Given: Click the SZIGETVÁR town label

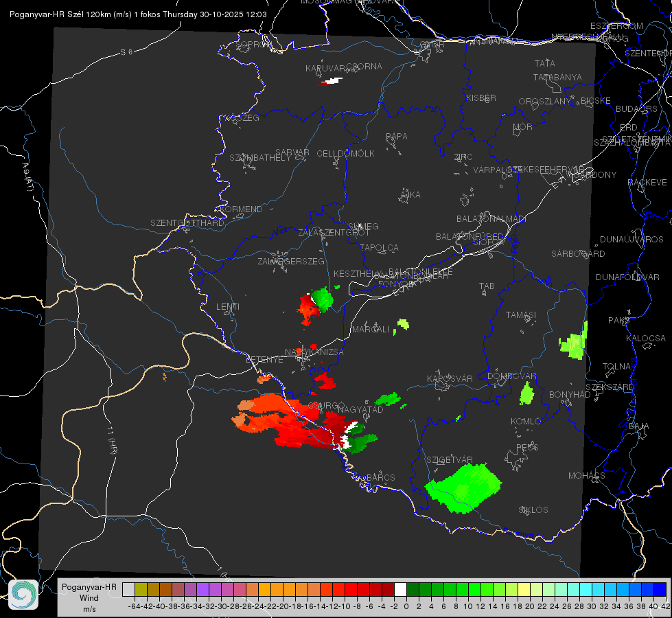Looking at the screenshot, I should [449, 460].
